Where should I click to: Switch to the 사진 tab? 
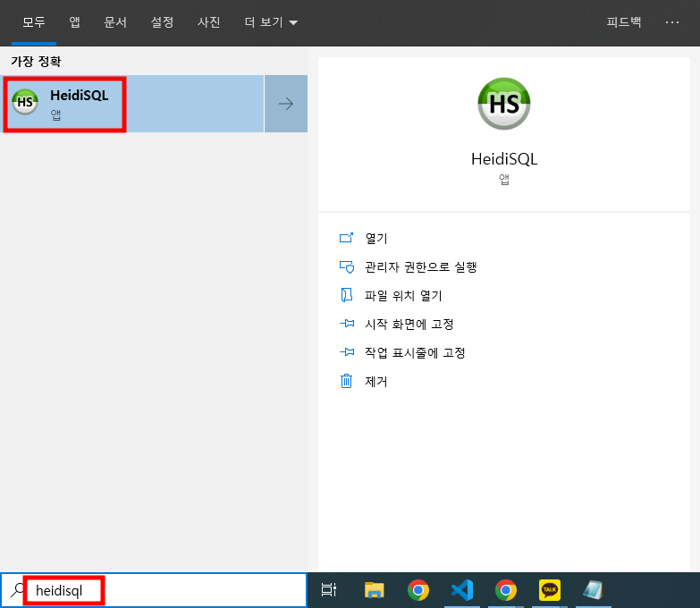(x=209, y=22)
